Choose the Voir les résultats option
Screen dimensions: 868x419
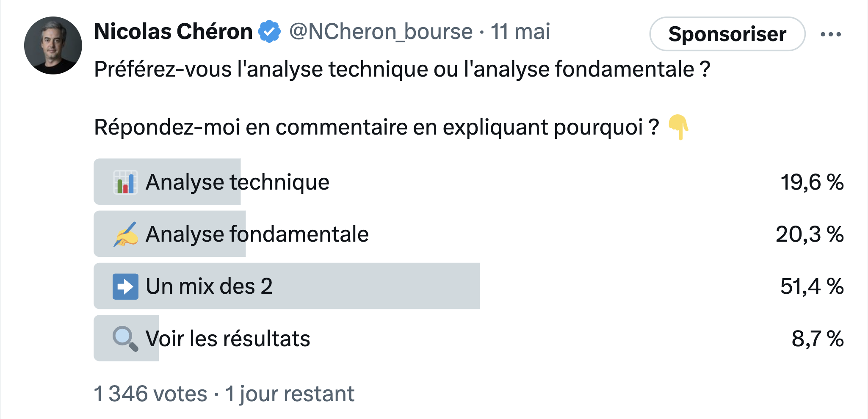469,338
